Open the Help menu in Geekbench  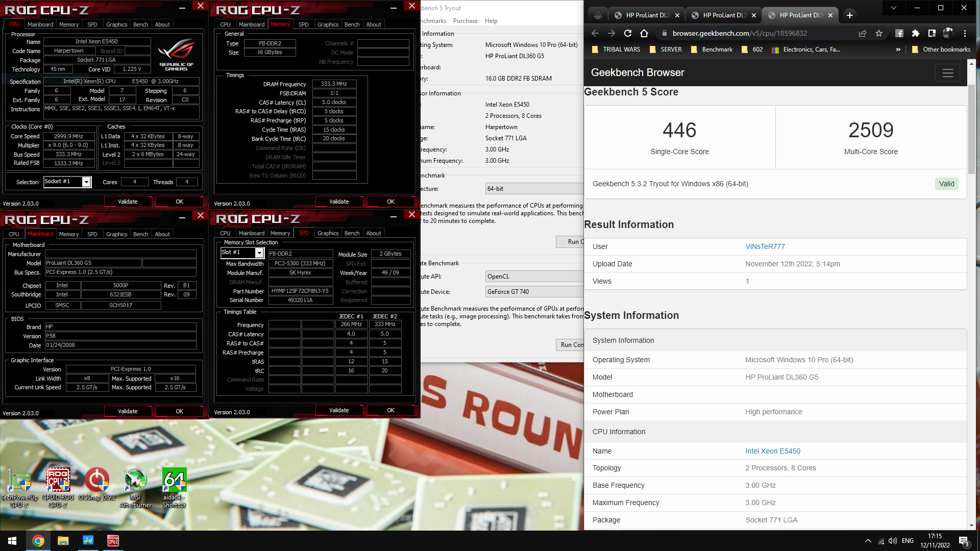(x=491, y=21)
